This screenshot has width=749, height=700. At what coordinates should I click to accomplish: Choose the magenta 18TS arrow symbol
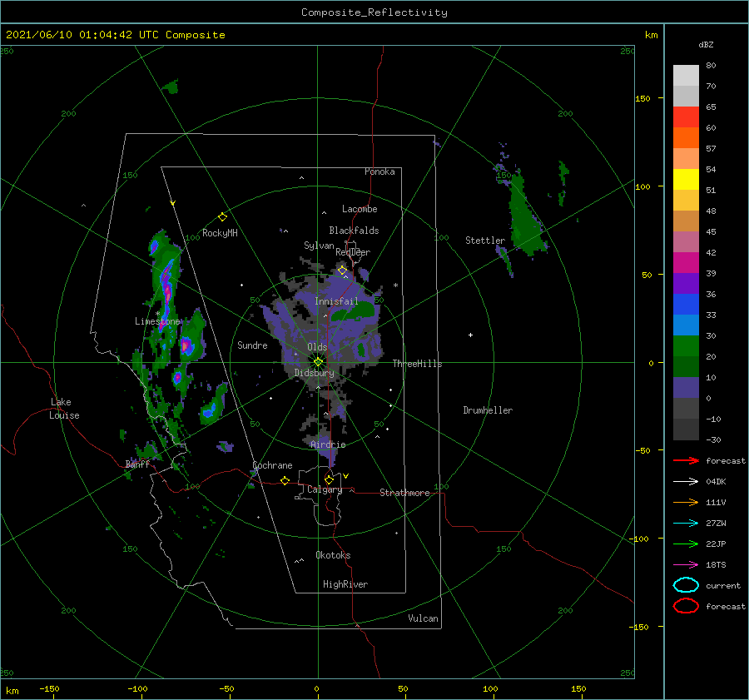(686, 565)
